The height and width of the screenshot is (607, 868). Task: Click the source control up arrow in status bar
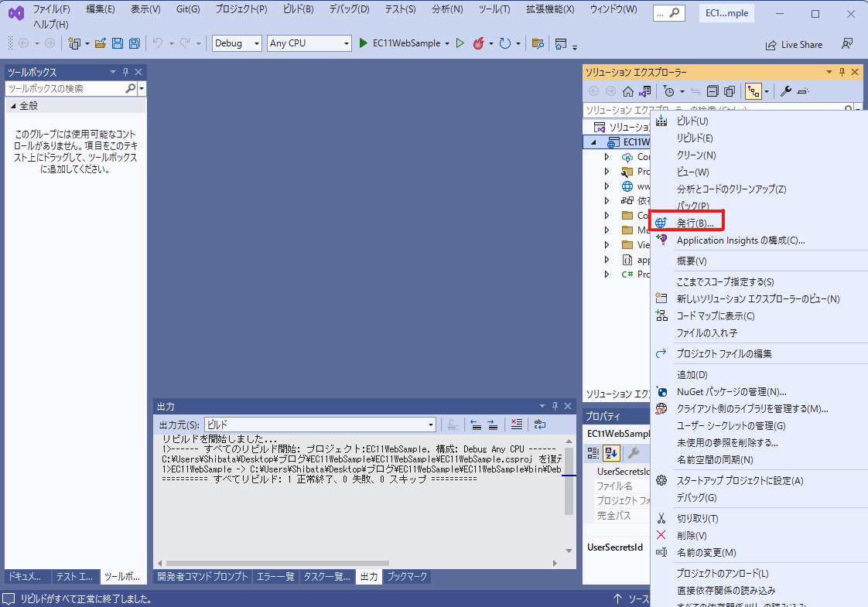618,598
